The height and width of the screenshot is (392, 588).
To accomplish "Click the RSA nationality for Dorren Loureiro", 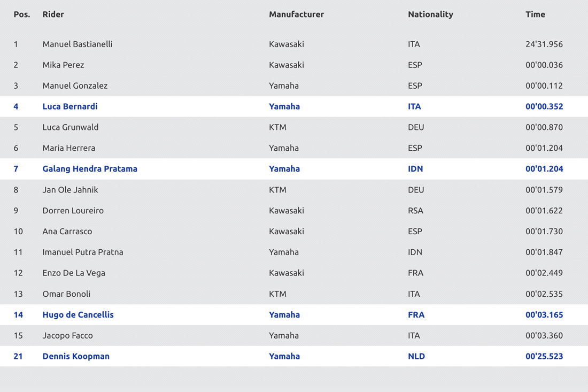I will (x=415, y=211).
